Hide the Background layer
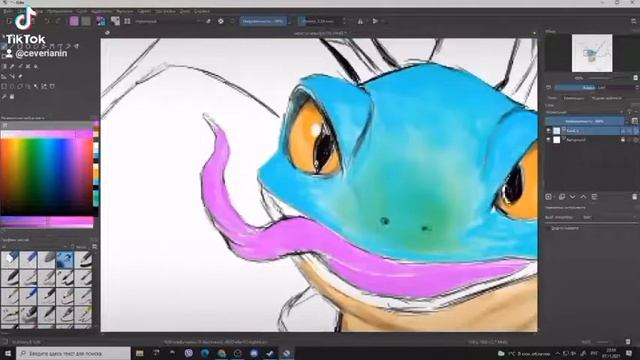 point(549,140)
